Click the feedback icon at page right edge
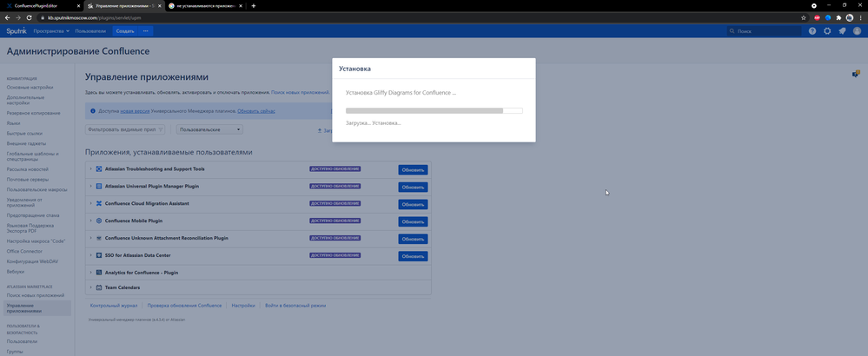 (x=856, y=74)
